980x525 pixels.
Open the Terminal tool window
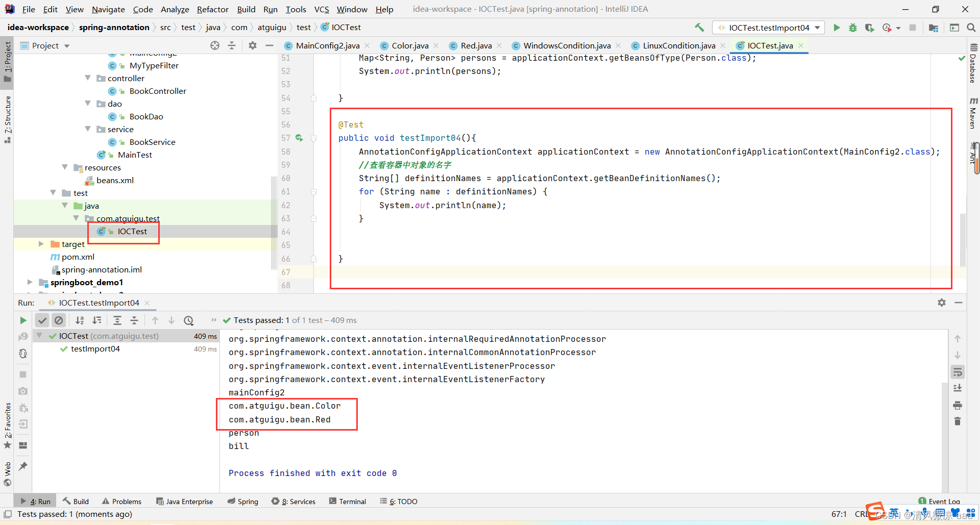(348, 502)
